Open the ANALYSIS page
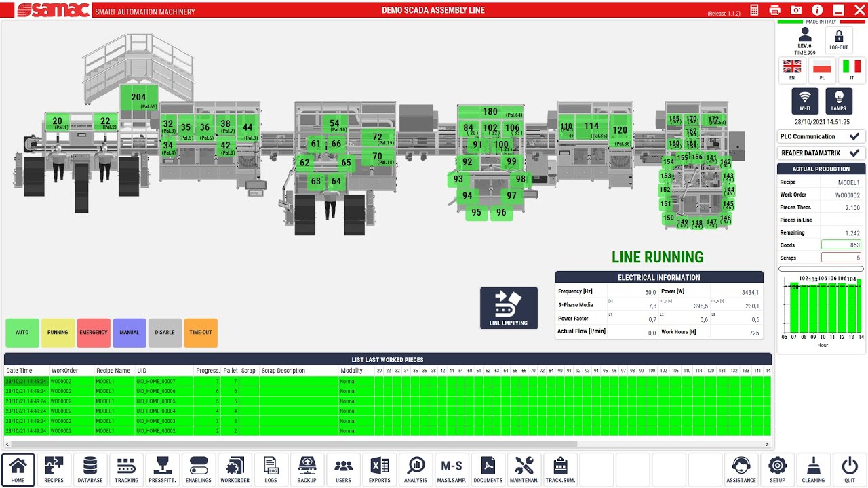This screenshot has width=868, height=488. click(416, 470)
